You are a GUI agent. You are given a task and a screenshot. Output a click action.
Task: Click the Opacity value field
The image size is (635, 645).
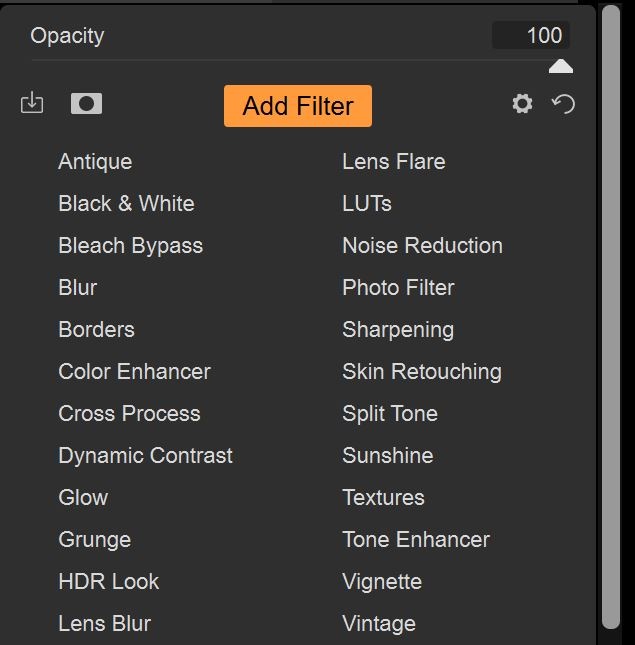(x=531, y=35)
